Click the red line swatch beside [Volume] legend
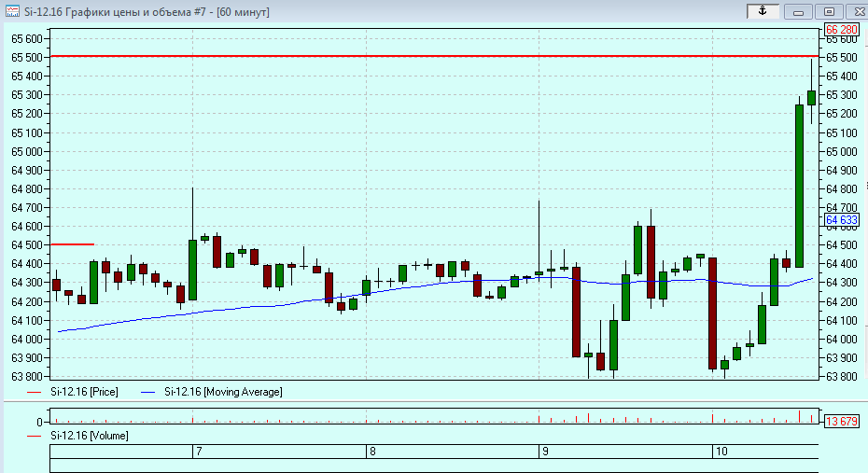Image resolution: width=868 pixels, height=473 pixels. coord(35,436)
